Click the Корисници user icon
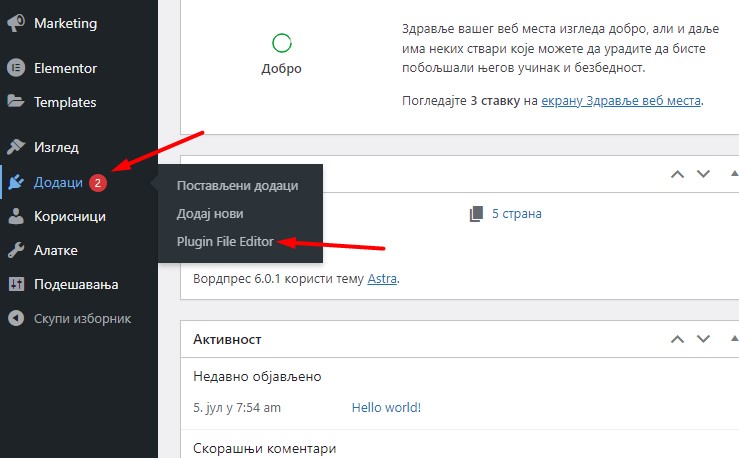 point(16,216)
